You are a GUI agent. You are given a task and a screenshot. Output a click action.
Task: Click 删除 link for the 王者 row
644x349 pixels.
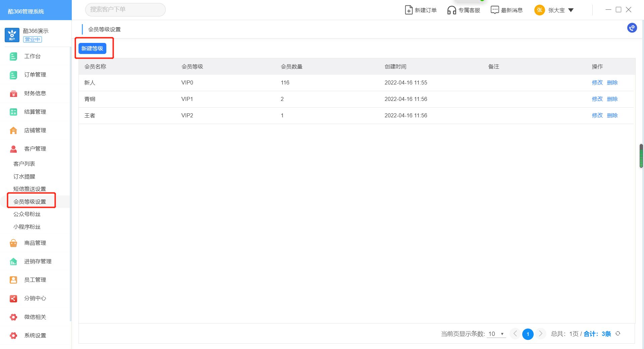tap(612, 115)
